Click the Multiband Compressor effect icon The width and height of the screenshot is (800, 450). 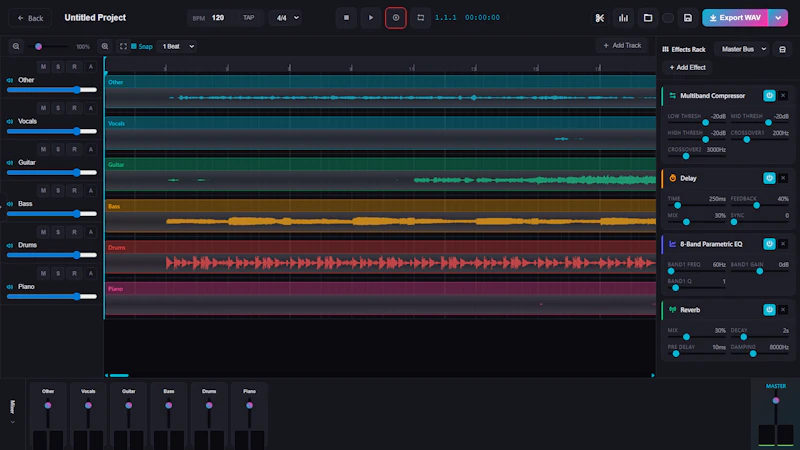tap(672, 95)
